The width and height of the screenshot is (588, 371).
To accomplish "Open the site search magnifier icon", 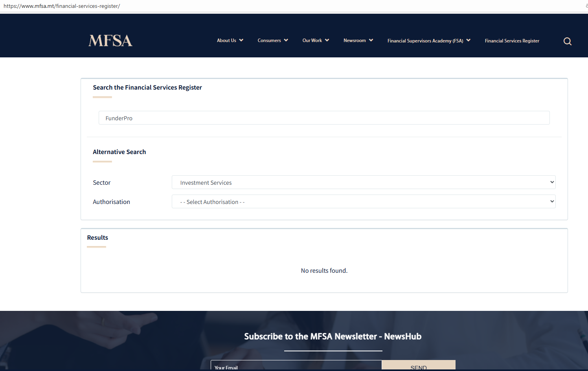I will (567, 41).
